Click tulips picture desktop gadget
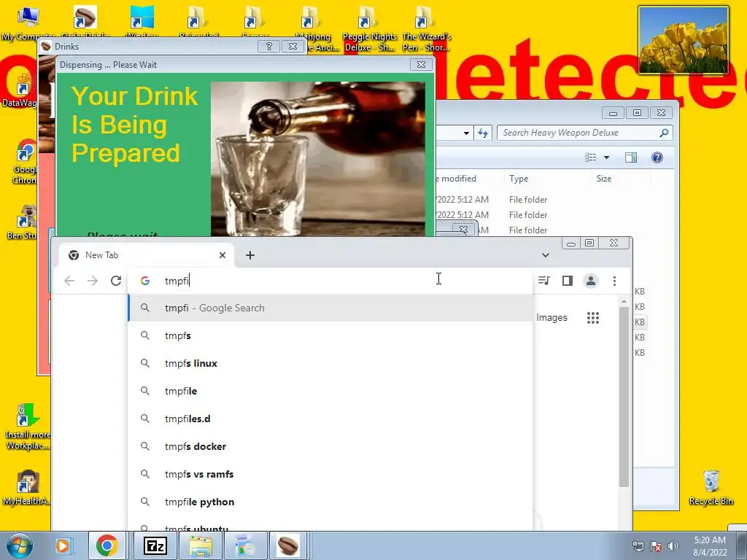The image size is (747, 560). [x=684, y=40]
